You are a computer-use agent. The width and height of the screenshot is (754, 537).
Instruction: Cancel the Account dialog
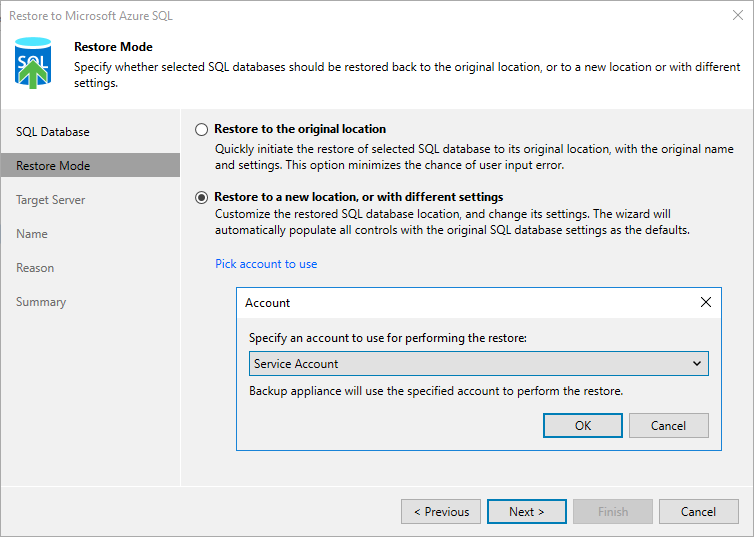668,425
